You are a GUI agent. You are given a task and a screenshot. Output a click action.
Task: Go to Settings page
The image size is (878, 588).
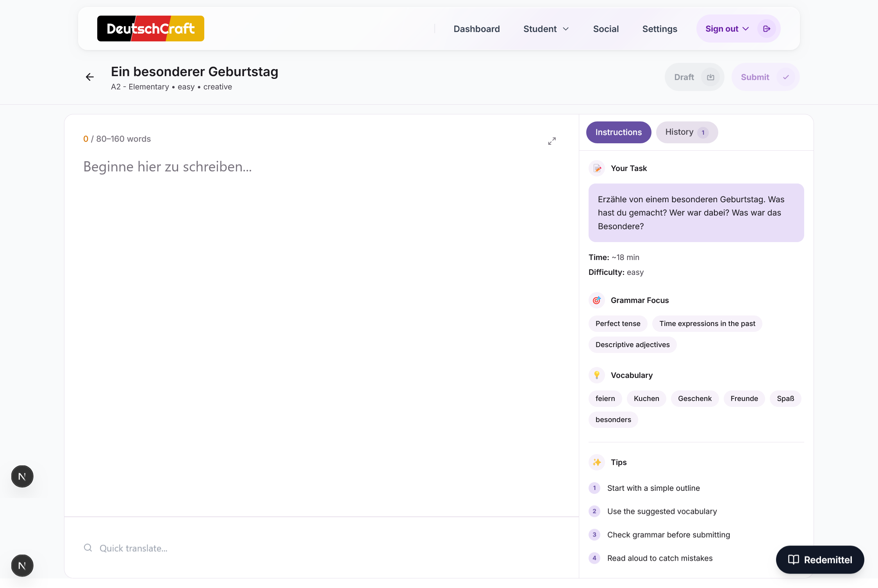(659, 29)
